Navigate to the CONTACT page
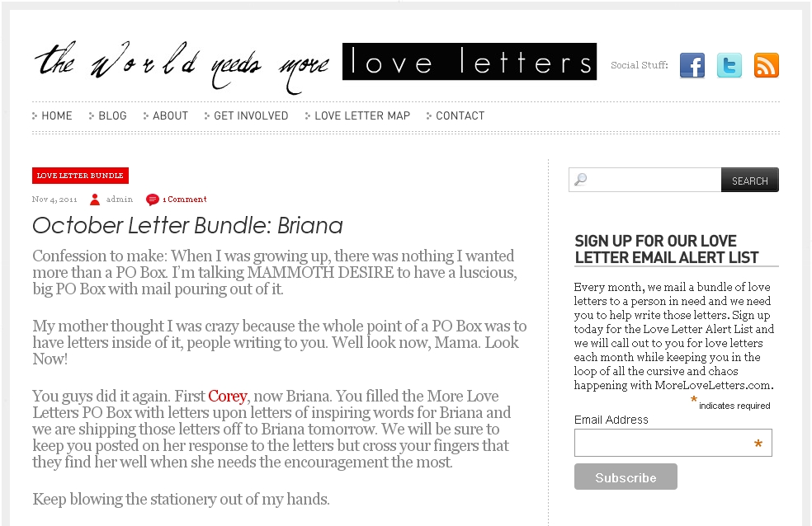 tap(460, 115)
